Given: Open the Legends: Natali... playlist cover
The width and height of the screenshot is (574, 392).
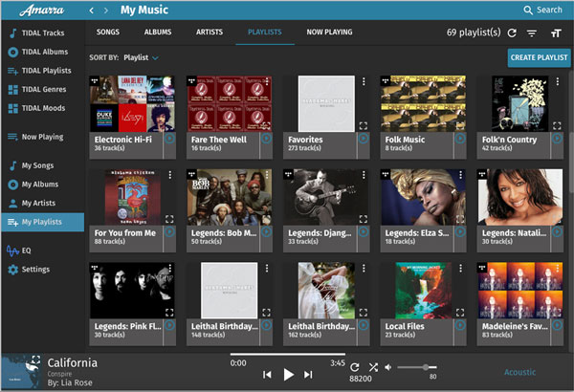Looking at the screenshot, I should coord(519,197).
